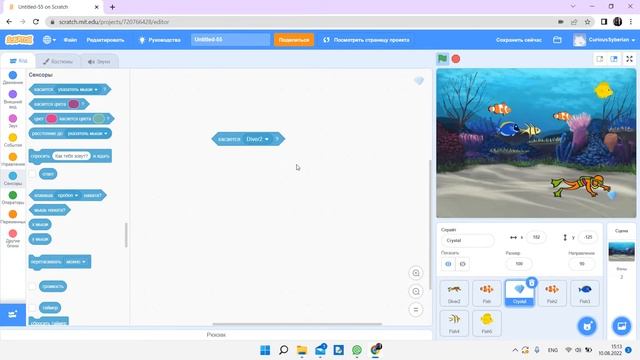Viewport: 640px width, 360px height.
Task: Show the sprite using eye button
Action: [x=448, y=264]
